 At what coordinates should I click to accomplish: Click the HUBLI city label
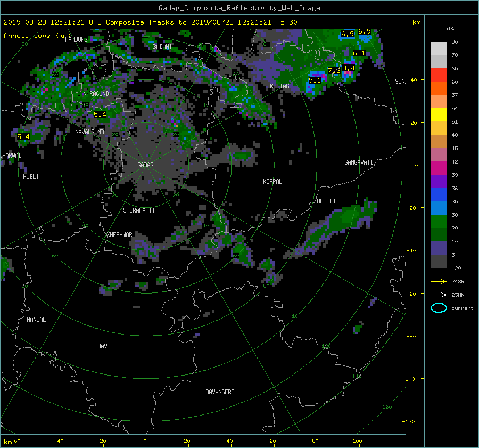click(x=31, y=177)
